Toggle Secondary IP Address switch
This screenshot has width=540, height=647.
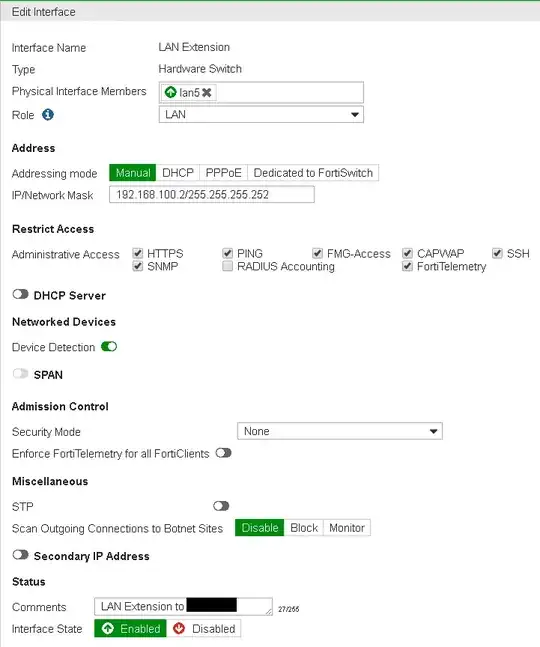coord(20,555)
